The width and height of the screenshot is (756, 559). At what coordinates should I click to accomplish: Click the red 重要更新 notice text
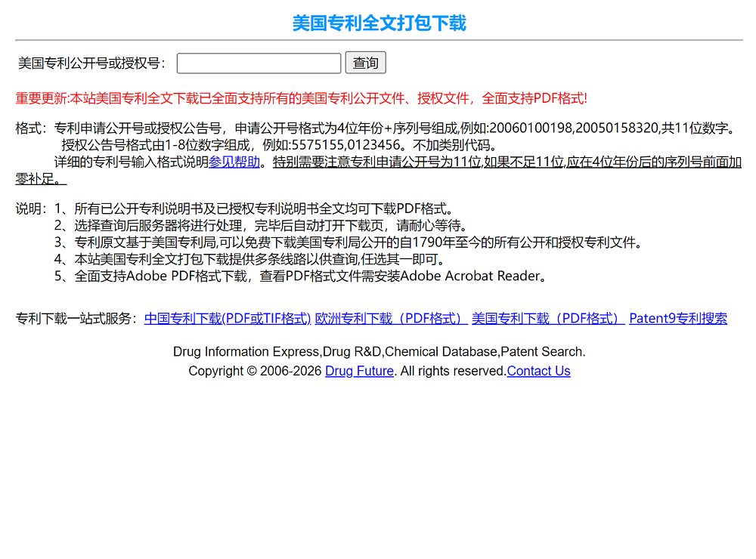pyautogui.click(x=301, y=98)
